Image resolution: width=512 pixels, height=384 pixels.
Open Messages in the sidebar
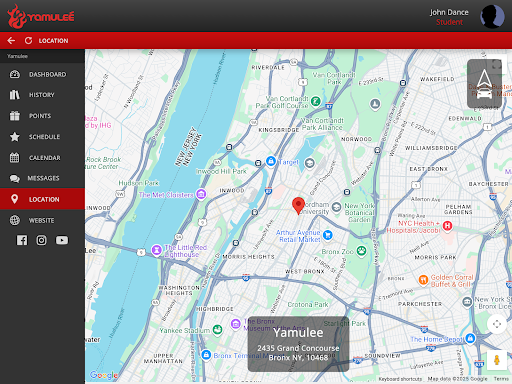(x=42, y=178)
